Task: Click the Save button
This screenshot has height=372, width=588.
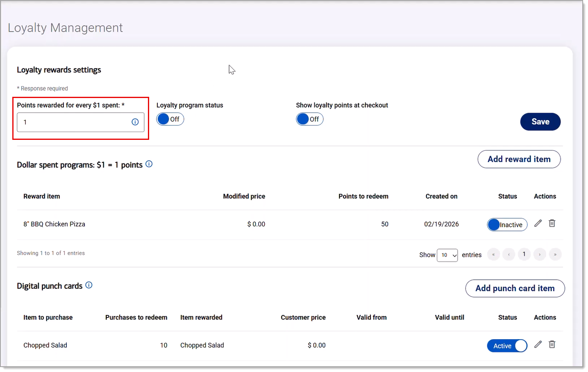Action: point(540,122)
